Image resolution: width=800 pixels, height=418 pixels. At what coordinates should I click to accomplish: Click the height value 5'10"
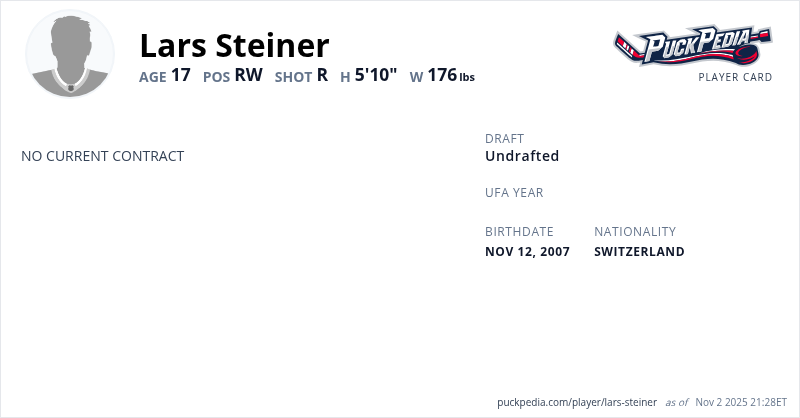[x=376, y=75]
